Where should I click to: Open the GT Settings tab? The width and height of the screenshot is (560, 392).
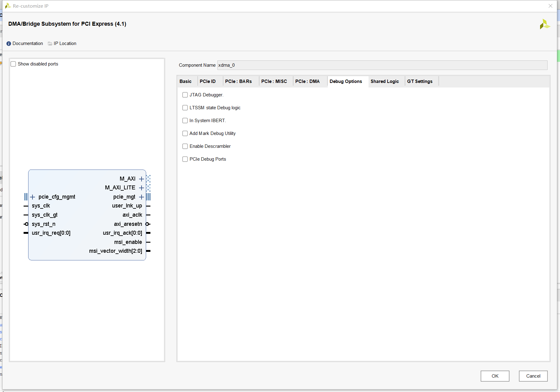point(419,81)
